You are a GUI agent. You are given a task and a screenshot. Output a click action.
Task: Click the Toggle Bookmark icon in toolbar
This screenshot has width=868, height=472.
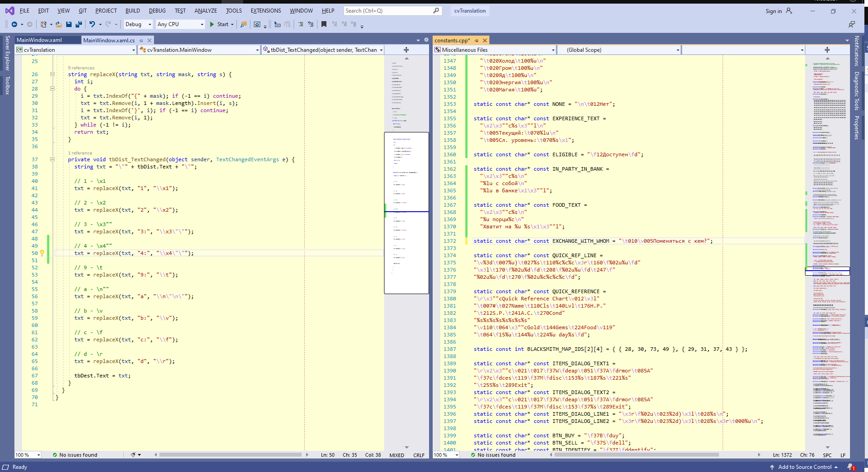324,24
